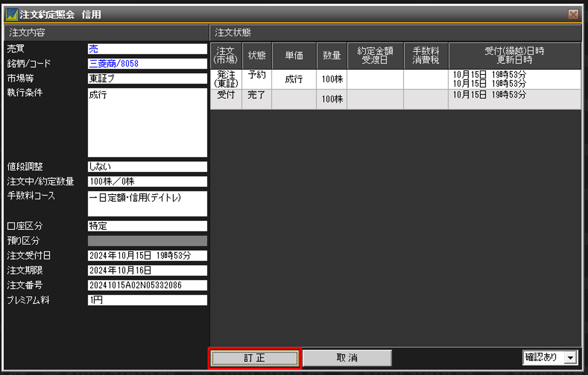Viewport: 588px width, 375px height.
Task: Click the 東証プ market field
Action: (147, 79)
